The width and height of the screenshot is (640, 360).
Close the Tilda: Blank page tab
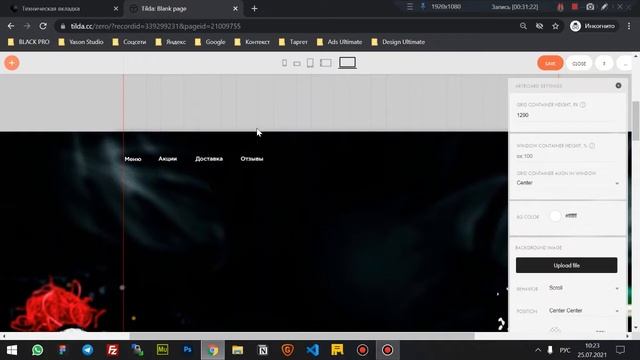click(x=236, y=9)
